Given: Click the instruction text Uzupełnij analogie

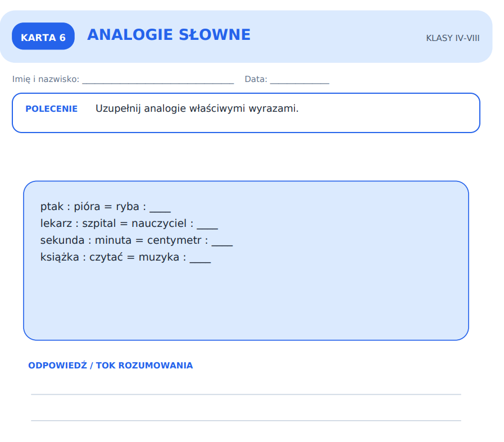Looking at the screenshot, I should 197,108.
